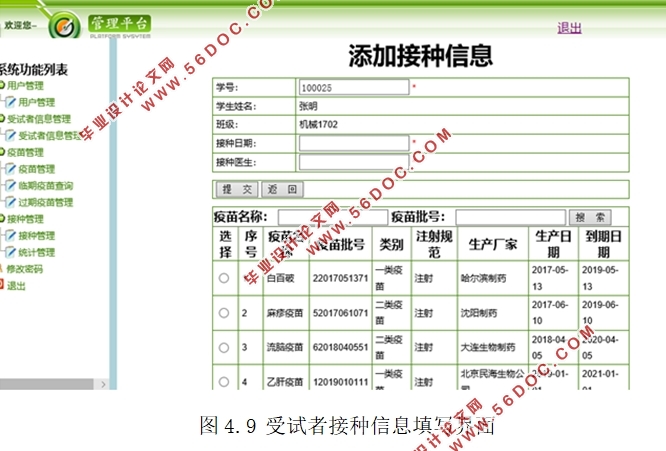Screen dimensions: 666x451
Task: Click the 到期日期 column header
Action: 603,244
